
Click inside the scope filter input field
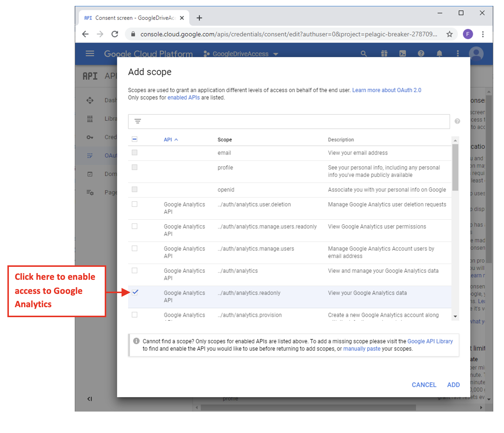point(292,121)
